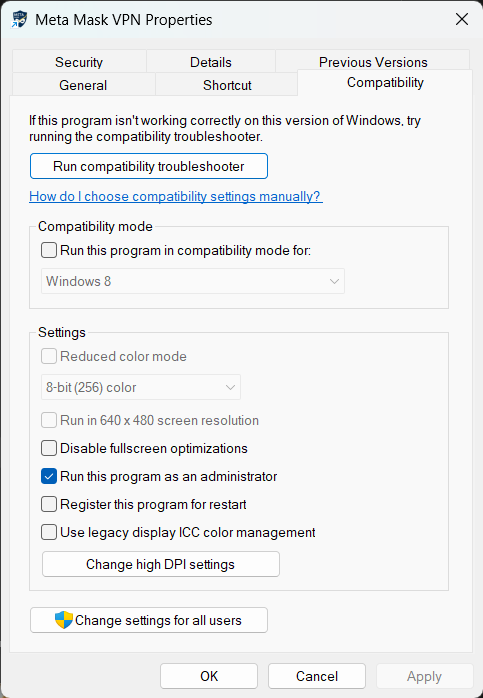Click Change high DPI settings

pos(161,564)
